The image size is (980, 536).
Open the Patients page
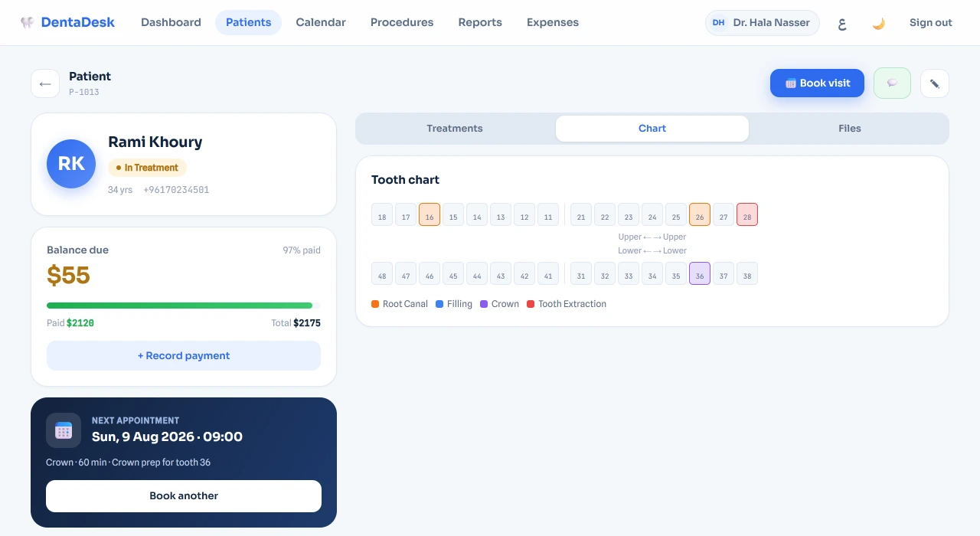coord(248,23)
